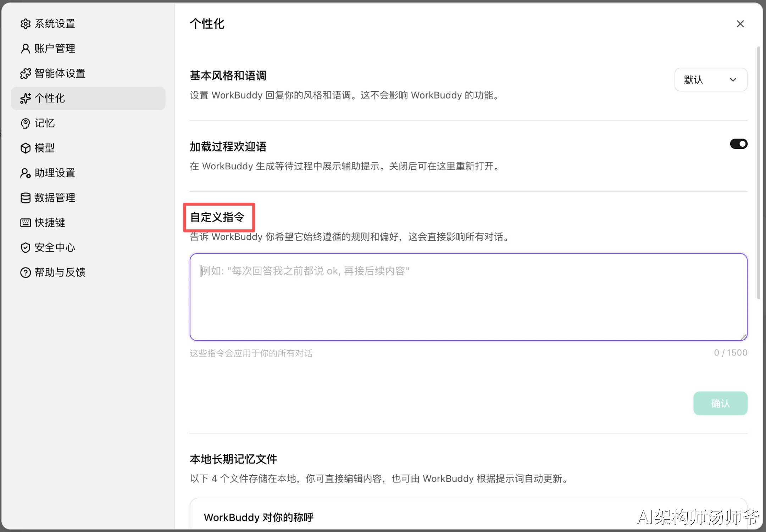Open 智能体设置 in the sidebar
766x532 pixels.
[x=88, y=73]
